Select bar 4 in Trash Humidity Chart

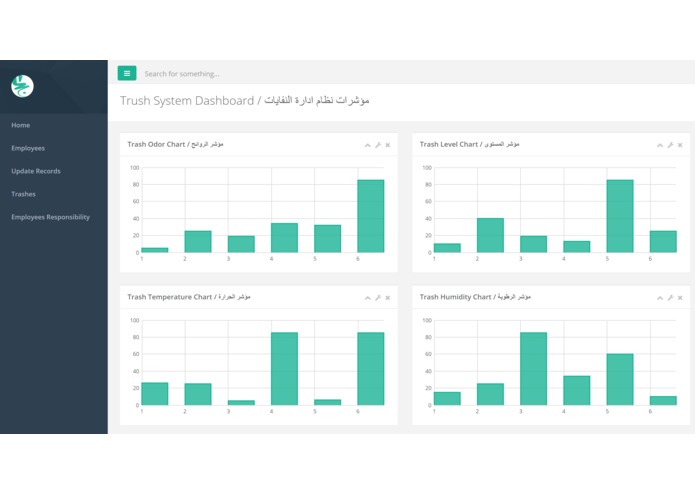point(577,390)
